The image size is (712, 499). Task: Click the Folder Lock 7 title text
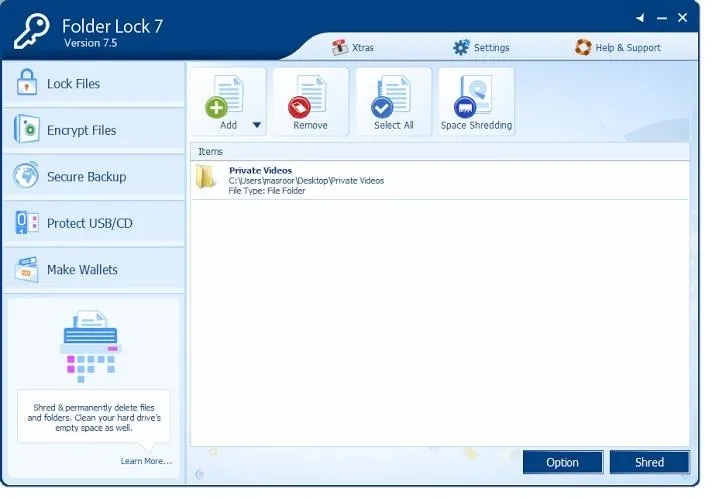coord(112,26)
